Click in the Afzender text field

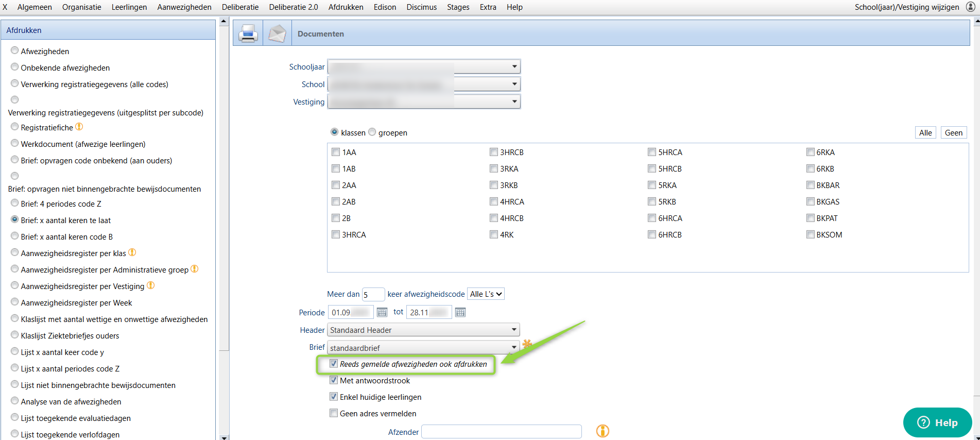pos(501,432)
